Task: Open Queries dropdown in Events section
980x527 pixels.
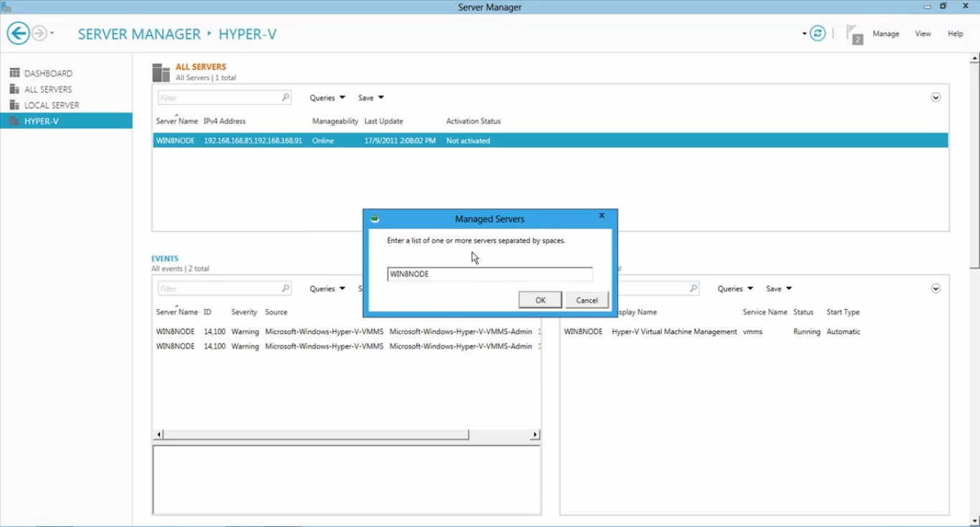Action: 327,288
